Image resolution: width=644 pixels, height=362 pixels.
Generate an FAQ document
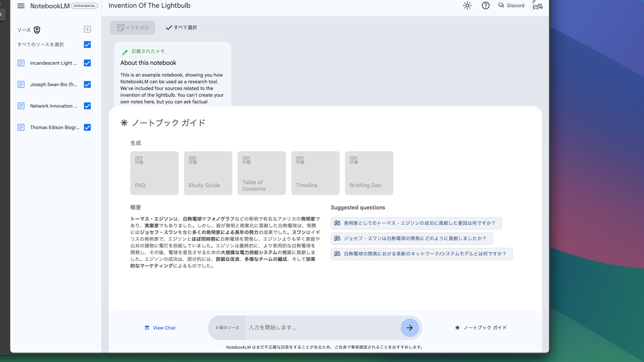[155, 173]
